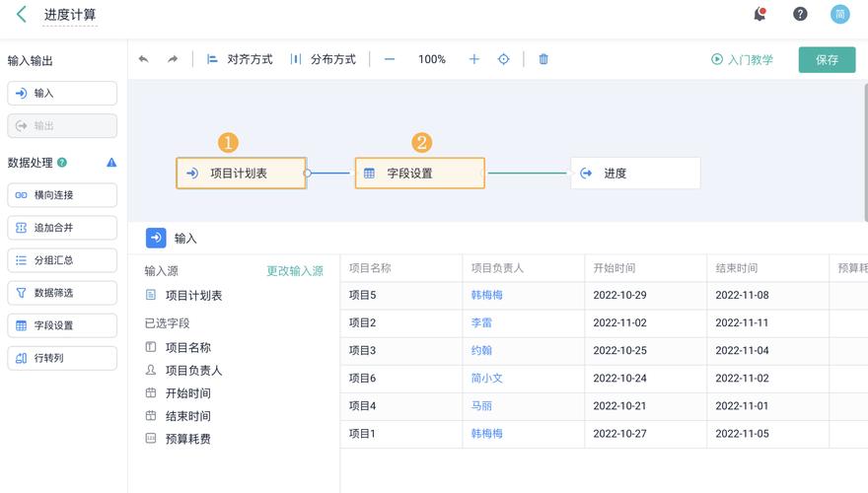Delete selected node with trash icon
Screen dimensions: 868x493
(x=543, y=59)
